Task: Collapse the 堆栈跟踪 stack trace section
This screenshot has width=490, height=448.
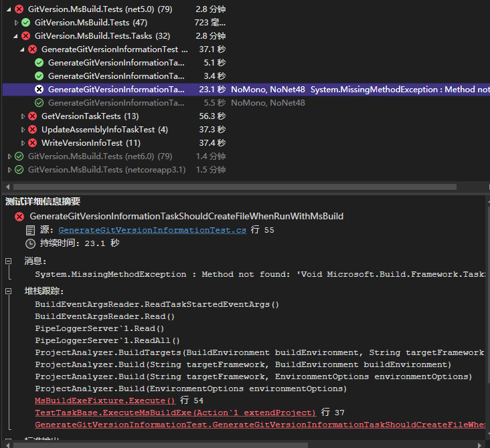Action: pos(9,292)
